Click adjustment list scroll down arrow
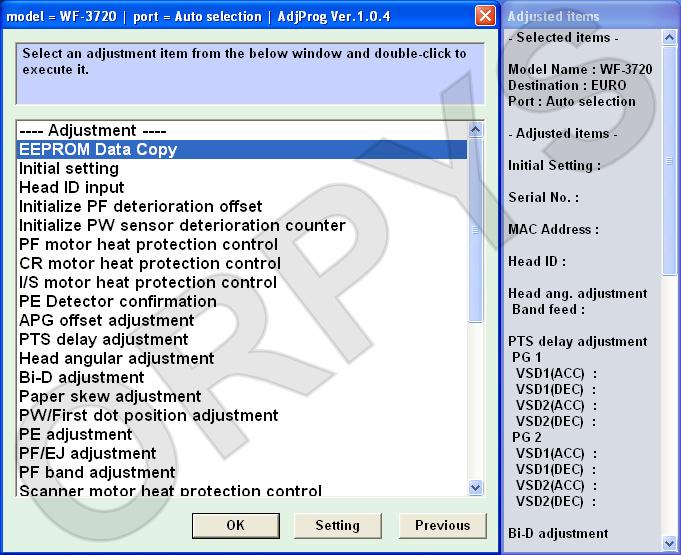 click(x=476, y=488)
